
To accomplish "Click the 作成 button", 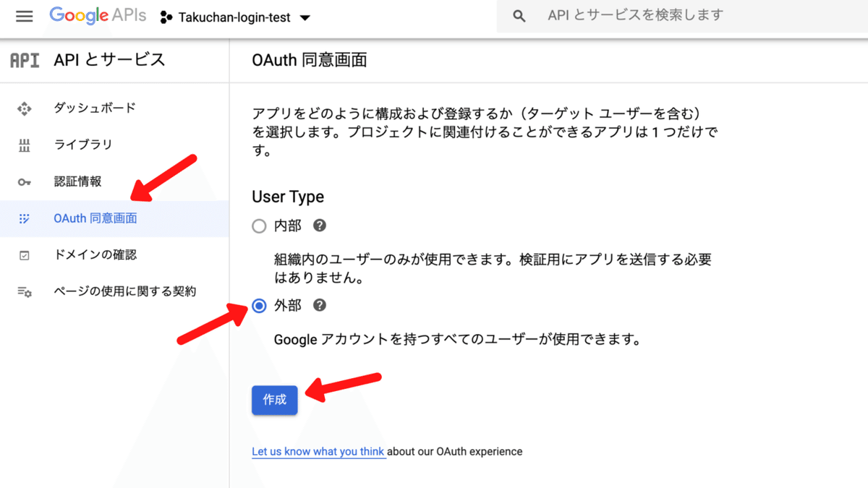I will 275,400.
